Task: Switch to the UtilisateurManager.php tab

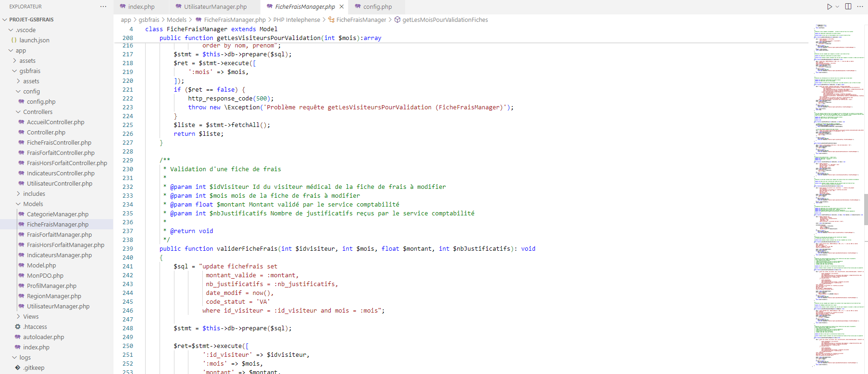Action: coord(215,7)
